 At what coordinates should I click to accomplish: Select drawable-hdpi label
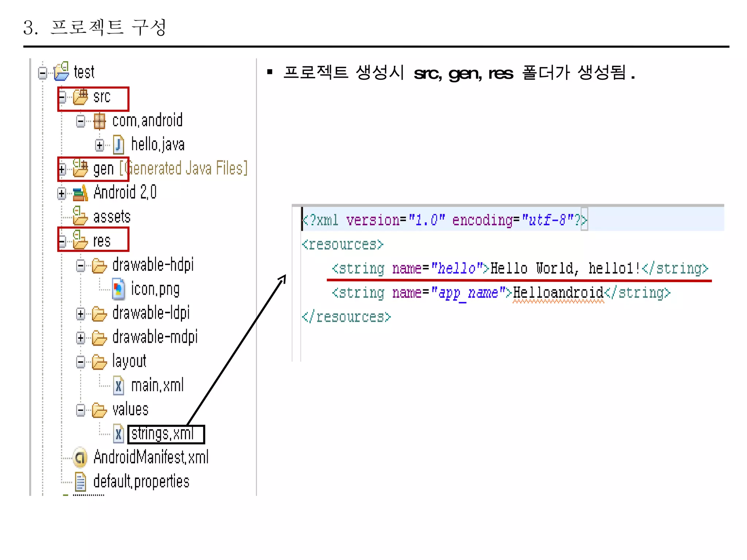153,265
